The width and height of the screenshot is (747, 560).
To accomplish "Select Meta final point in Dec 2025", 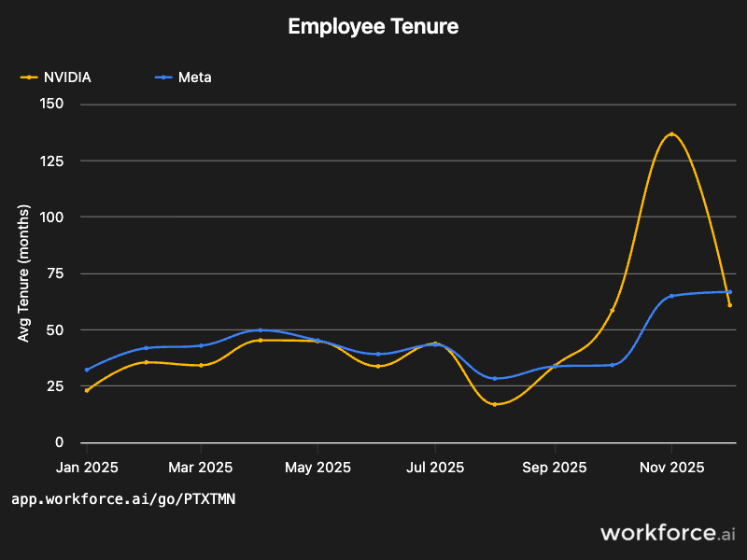I will coord(730,292).
